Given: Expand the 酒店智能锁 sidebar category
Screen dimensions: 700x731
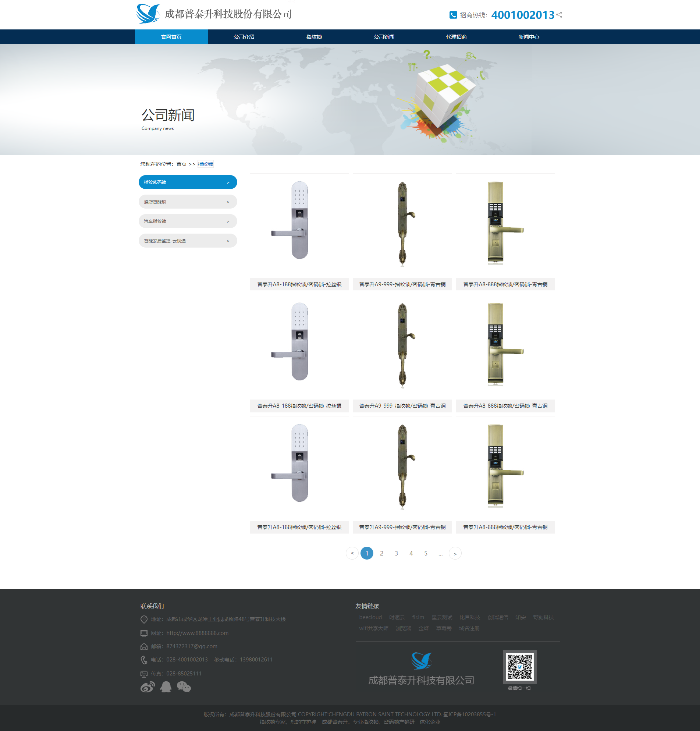Looking at the screenshot, I should point(188,202).
